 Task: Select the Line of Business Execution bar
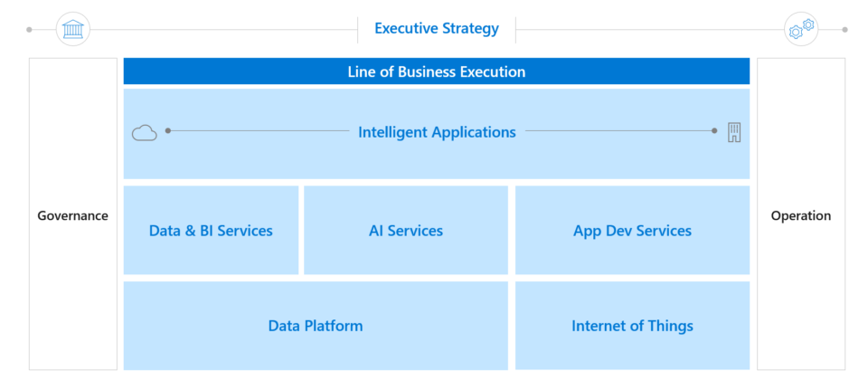437,71
